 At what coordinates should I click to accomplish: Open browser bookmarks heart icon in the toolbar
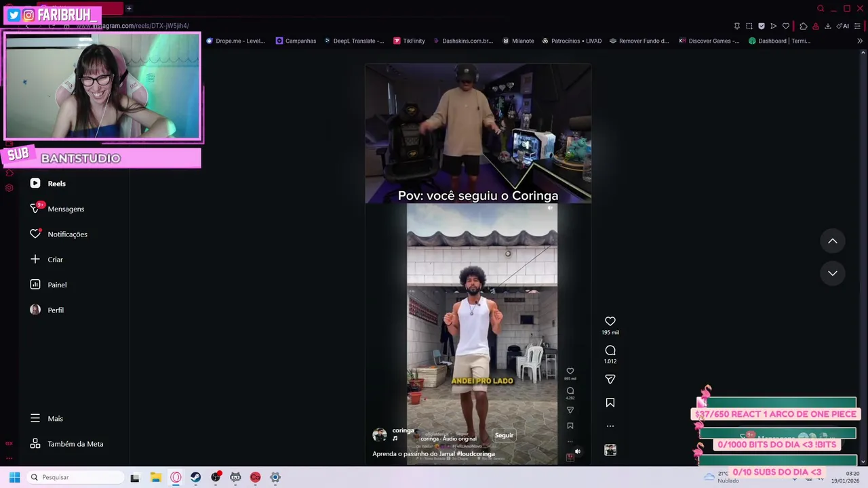point(786,26)
